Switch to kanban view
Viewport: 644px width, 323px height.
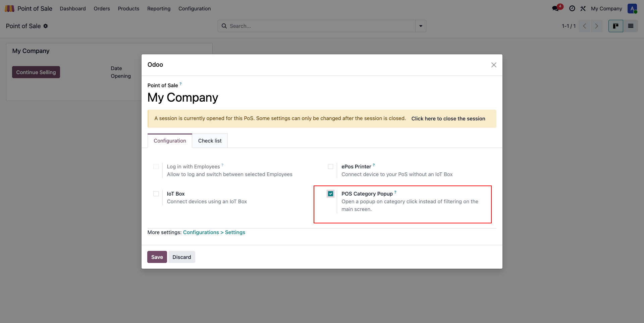616,26
